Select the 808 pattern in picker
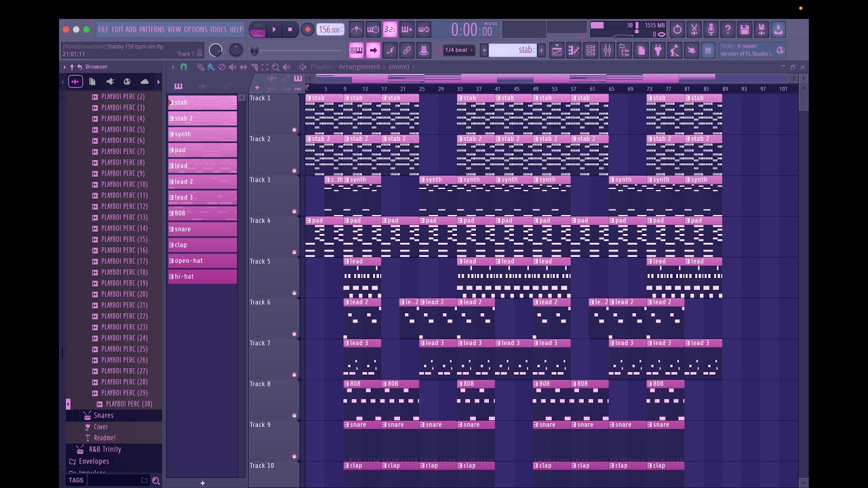868x488 pixels. (202, 213)
